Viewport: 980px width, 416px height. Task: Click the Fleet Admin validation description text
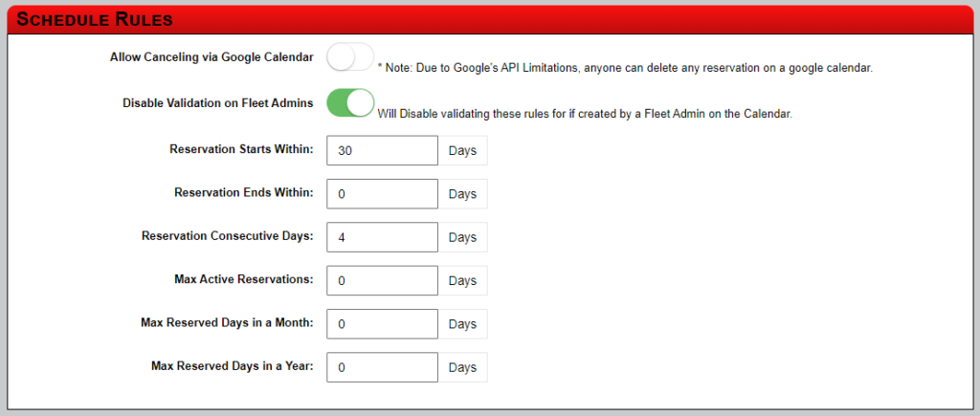tap(585, 115)
